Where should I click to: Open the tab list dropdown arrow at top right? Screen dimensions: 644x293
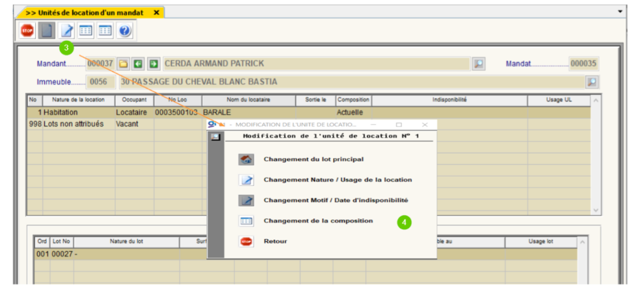click(x=620, y=11)
